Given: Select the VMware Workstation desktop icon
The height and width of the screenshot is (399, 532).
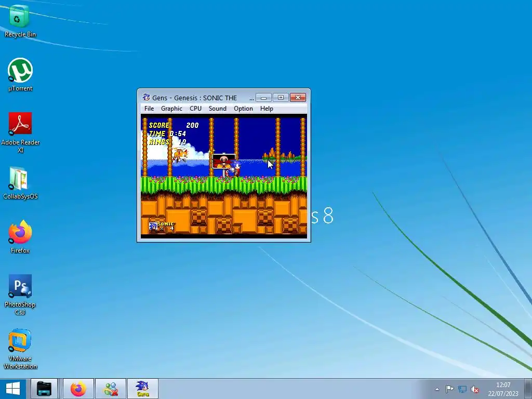Looking at the screenshot, I should tap(20, 349).
